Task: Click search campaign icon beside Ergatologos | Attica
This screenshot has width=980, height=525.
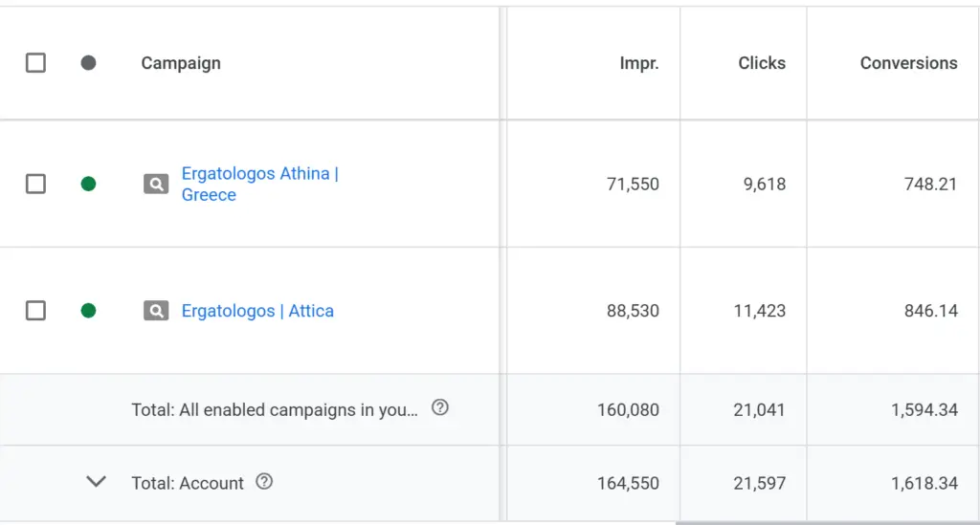Action: click(x=156, y=310)
